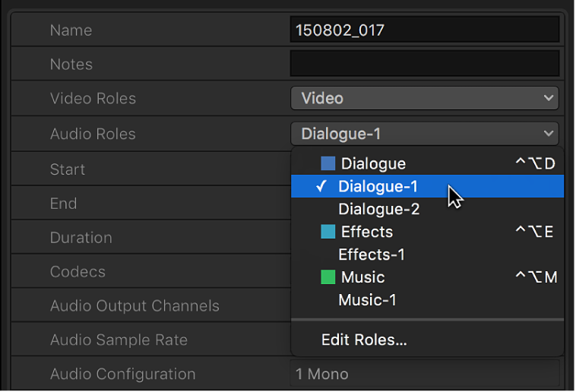Click the Audio Roles row label
The width and height of the screenshot is (576, 392).
click(93, 134)
